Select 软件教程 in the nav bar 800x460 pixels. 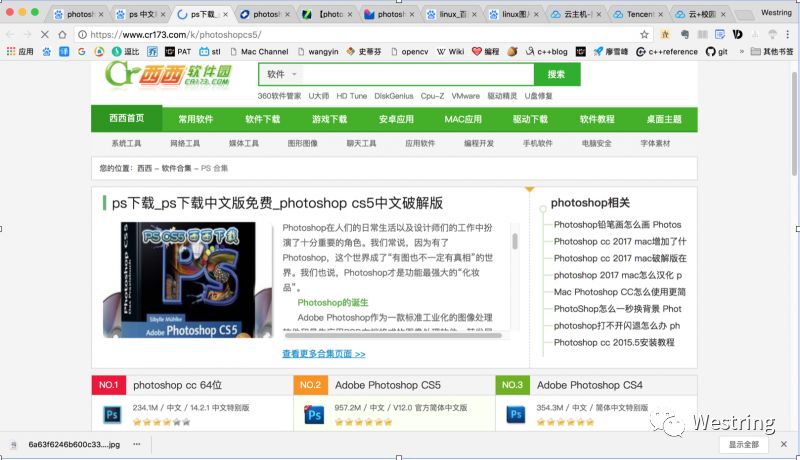(597, 119)
